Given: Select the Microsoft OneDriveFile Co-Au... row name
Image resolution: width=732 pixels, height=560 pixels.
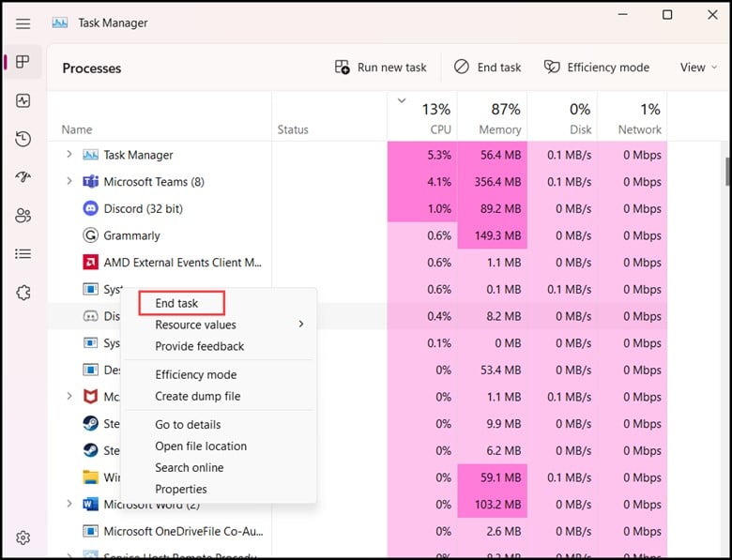Looking at the screenshot, I should point(183,532).
